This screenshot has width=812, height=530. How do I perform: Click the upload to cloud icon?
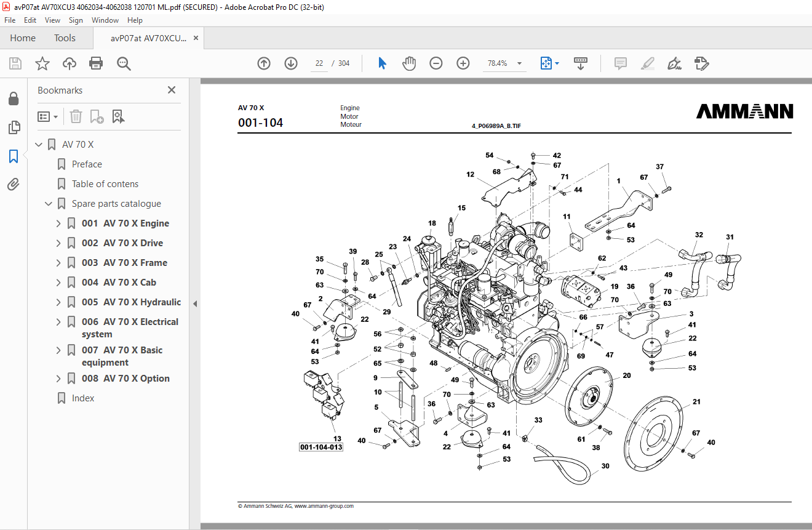70,63
